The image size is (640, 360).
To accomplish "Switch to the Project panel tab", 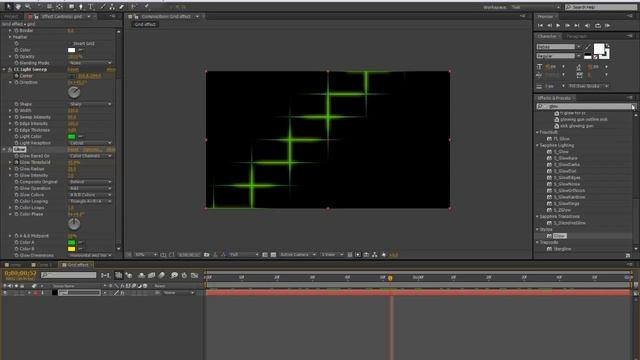I will tap(11, 16).
